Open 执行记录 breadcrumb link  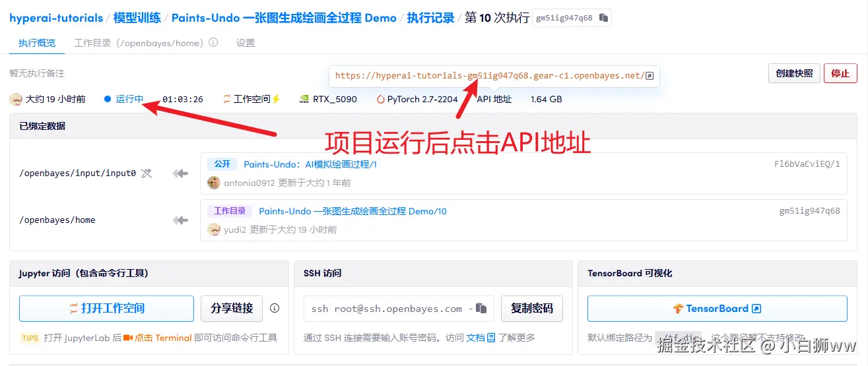click(430, 18)
